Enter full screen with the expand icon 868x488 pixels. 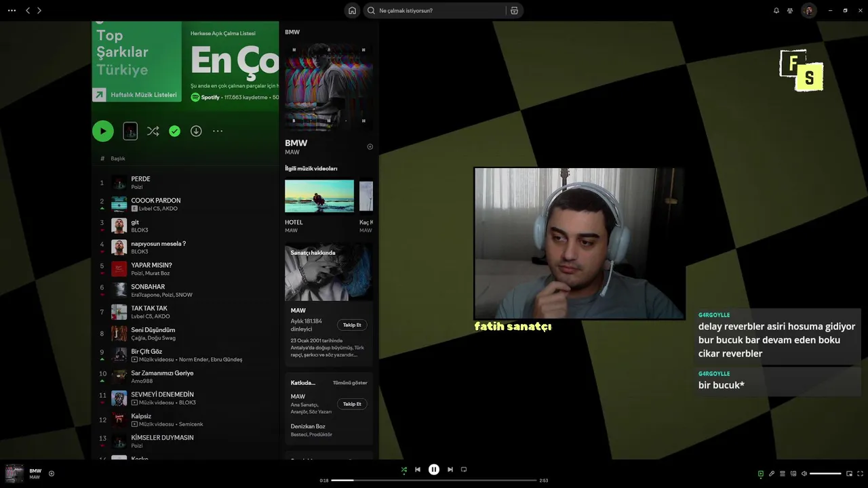(860, 474)
